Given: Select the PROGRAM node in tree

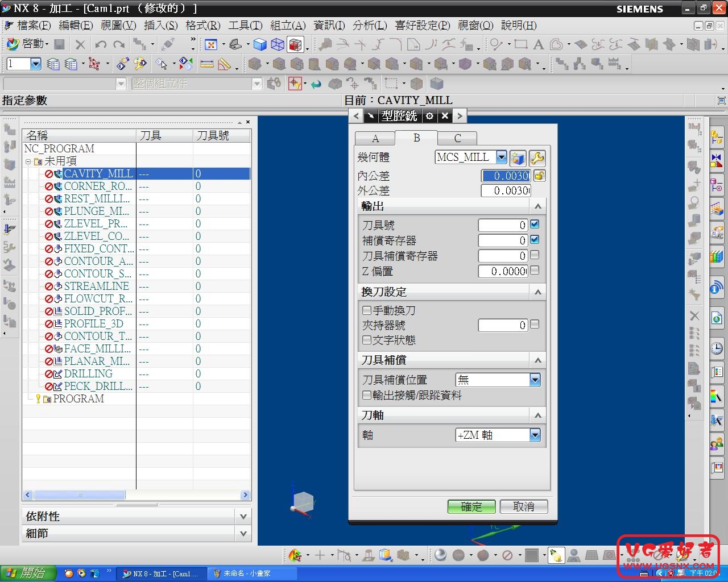Looking at the screenshot, I should click(78, 398).
